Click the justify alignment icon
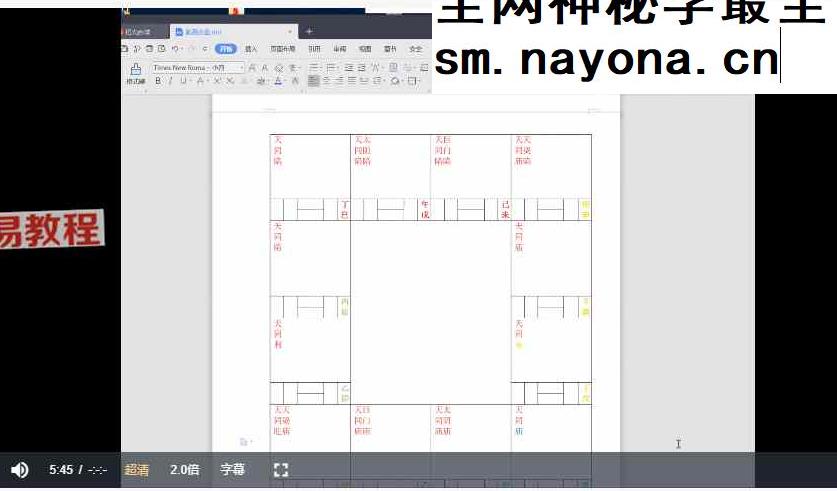Screen dimensions: 837x491 [x=352, y=81]
